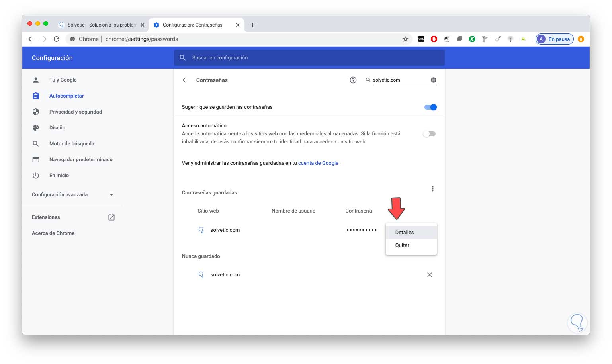Focus the 'Buscar en configuración' search box
This screenshot has height=364, width=612.
click(309, 58)
